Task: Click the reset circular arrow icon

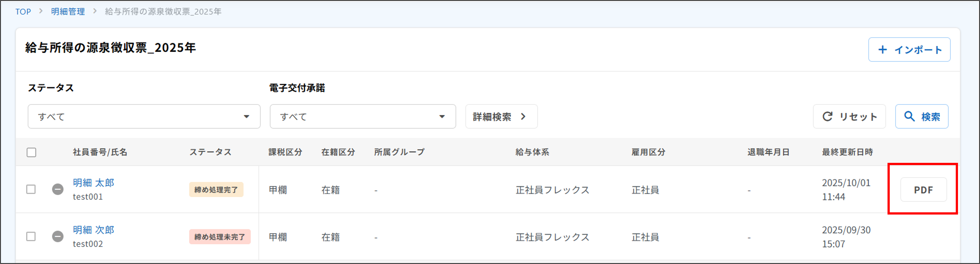Action: (827, 116)
